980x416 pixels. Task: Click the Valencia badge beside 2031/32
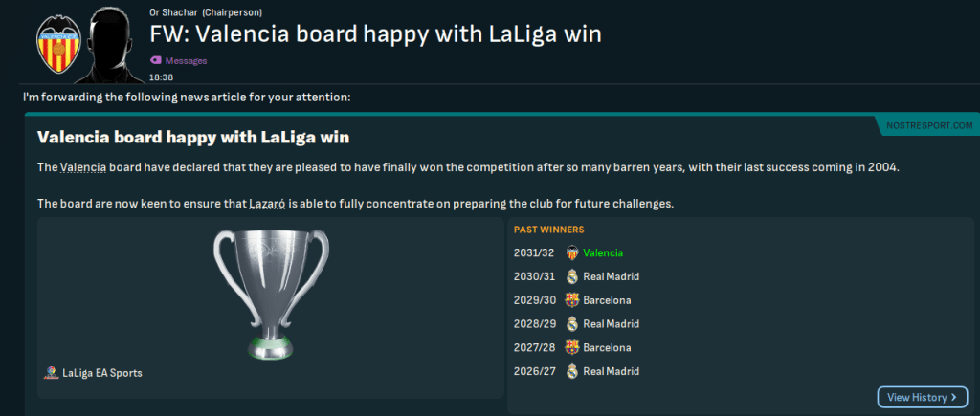[x=572, y=253]
